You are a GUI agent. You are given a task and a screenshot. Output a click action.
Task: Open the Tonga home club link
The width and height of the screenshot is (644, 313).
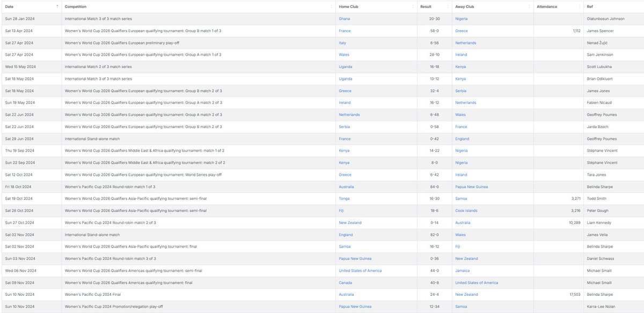pos(344,198)
